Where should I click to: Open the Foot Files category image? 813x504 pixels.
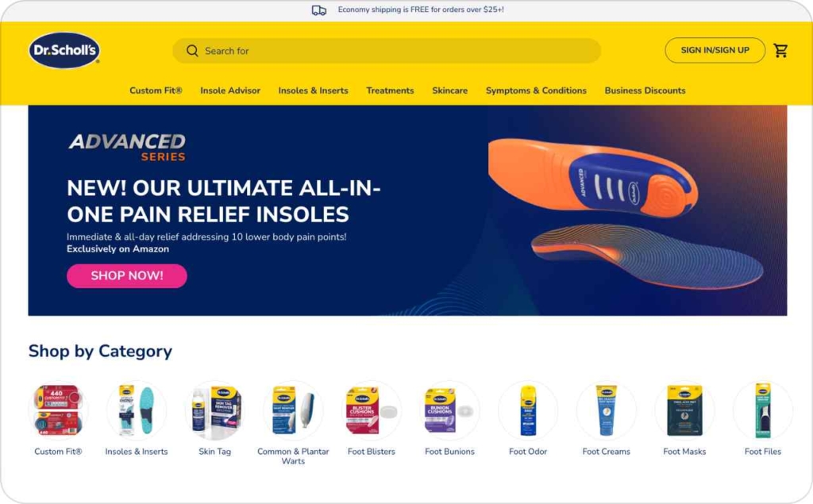pyautogui.click(x=763, y=410)
